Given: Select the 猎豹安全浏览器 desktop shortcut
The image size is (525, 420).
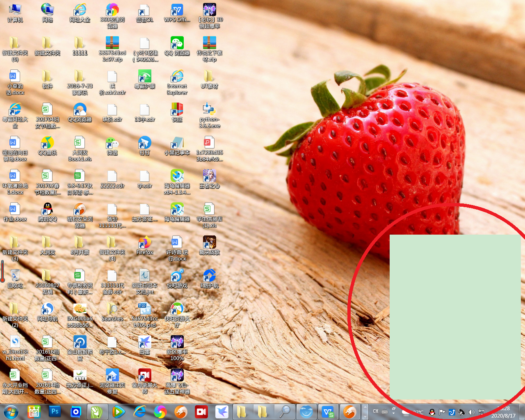Looking at the screenshot, I should point(80,215).
